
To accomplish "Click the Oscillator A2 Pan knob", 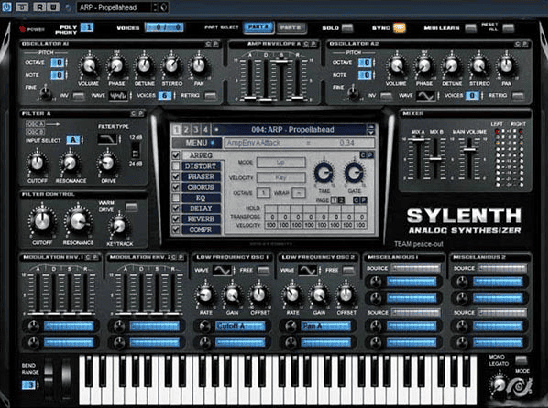I will coord(506,65).
